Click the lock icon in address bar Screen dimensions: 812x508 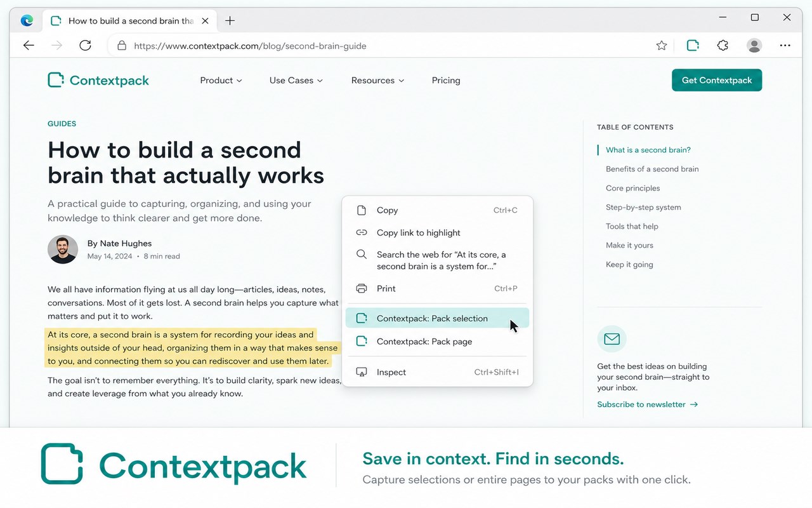[x=121, y=46]
